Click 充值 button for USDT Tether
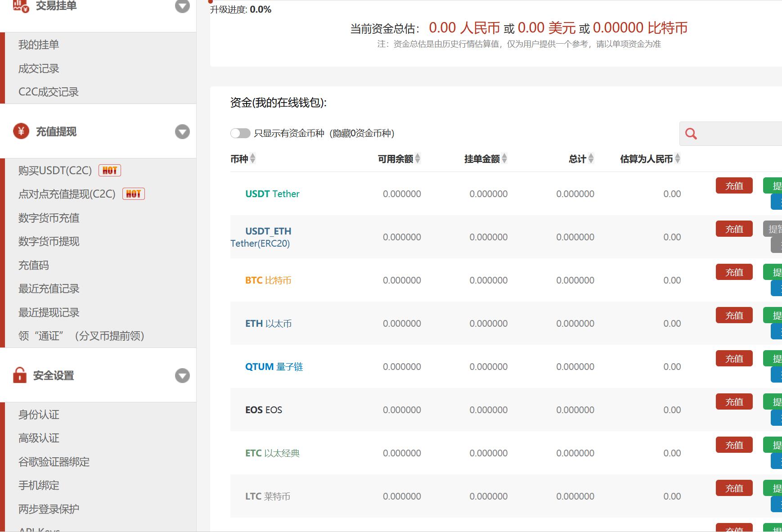The image size is (782, 532). pyautogui.click(x=734, y=186)
